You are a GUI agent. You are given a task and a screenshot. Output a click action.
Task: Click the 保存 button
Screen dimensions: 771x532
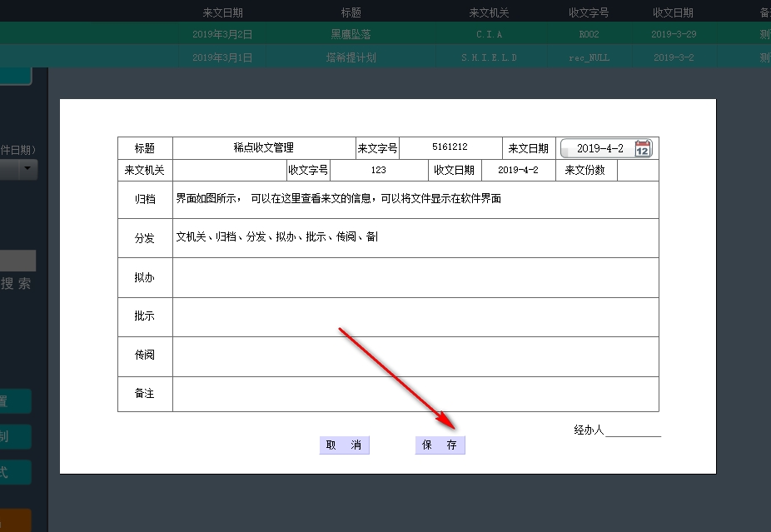(440, 445)
